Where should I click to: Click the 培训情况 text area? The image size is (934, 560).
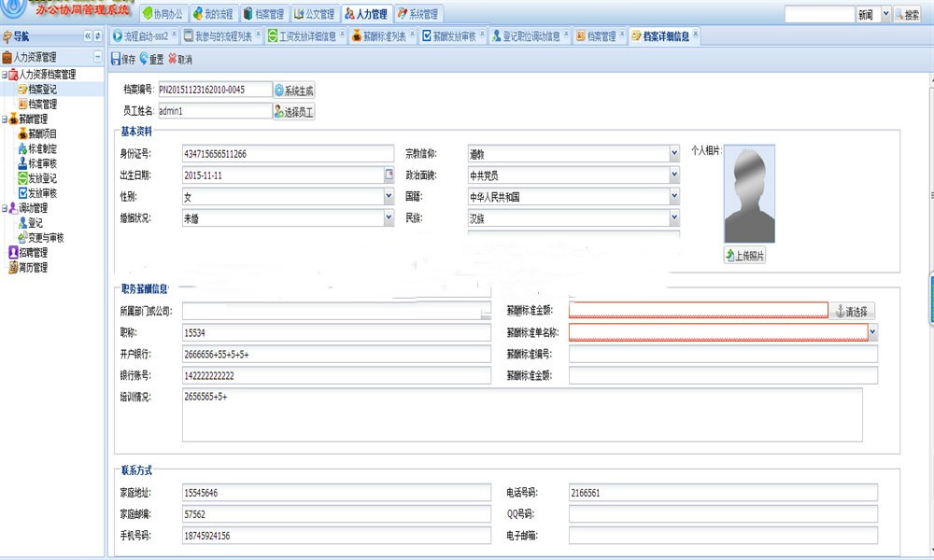pos(521,414)
